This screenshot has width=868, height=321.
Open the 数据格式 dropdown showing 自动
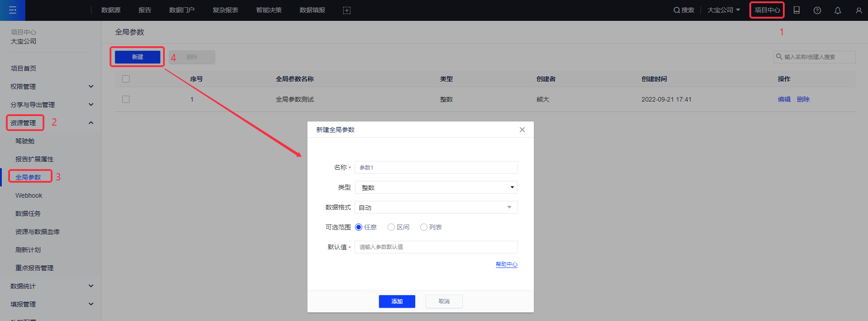click(x=436, y=207)
